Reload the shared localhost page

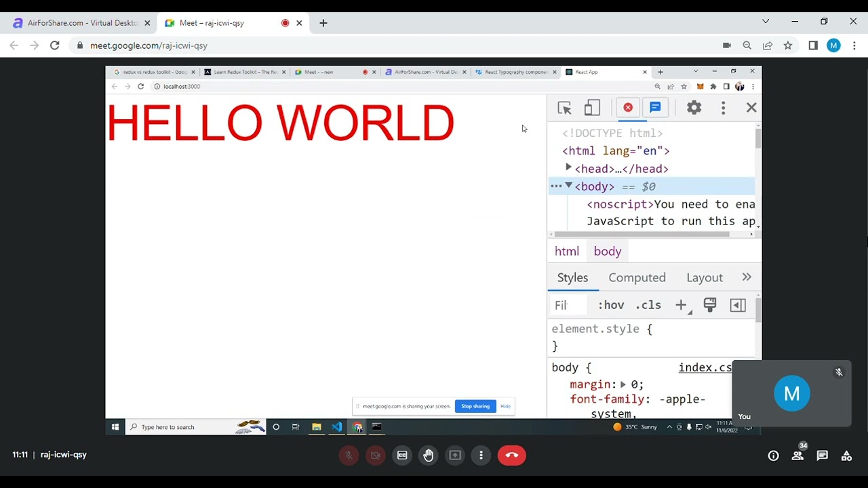pos(140,87)
